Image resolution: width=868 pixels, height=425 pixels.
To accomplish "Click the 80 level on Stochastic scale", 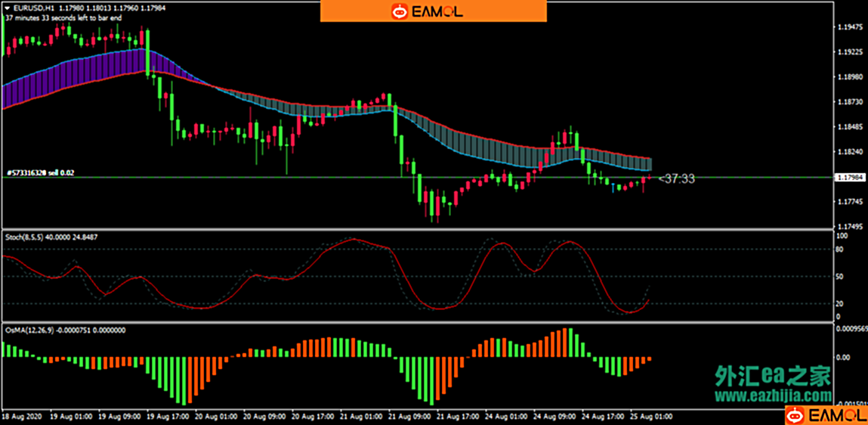I will coord(840,249).
